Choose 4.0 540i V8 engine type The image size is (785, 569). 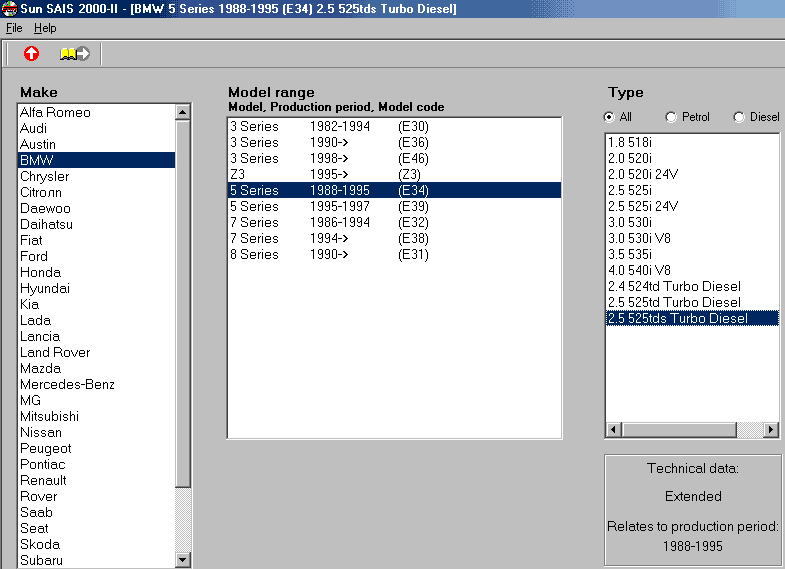pos(692,270)
